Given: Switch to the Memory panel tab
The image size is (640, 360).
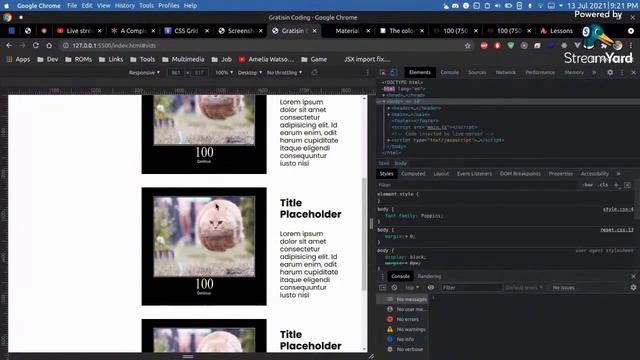Looking at the screenshot, I should tap(574, 72).
